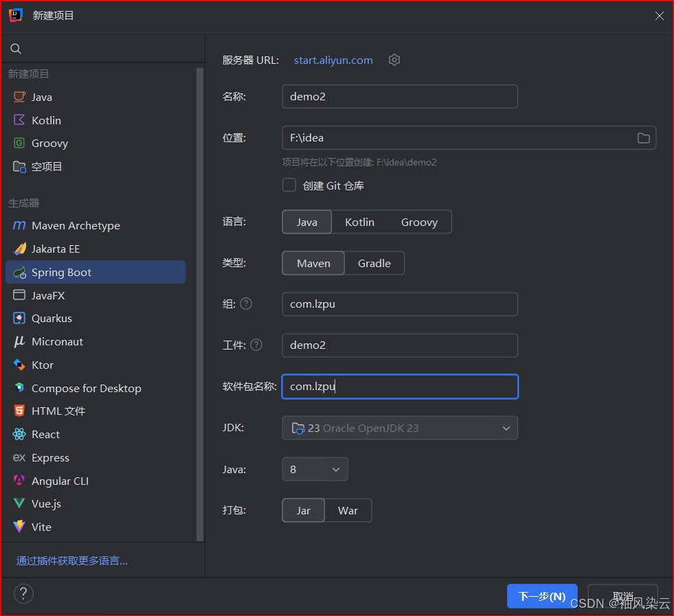
Task: Click the left sidebar vertical scrollbar
Action: coord(199,304)
